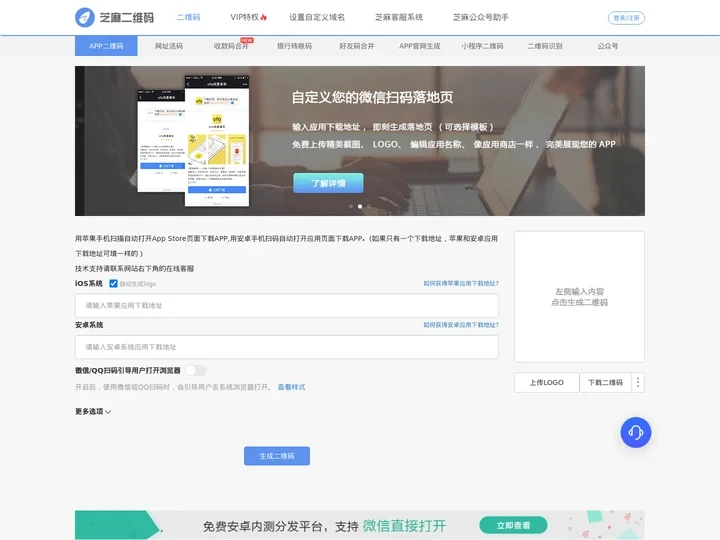Click the QR code preview placeholder area

(x=579, y=297)
